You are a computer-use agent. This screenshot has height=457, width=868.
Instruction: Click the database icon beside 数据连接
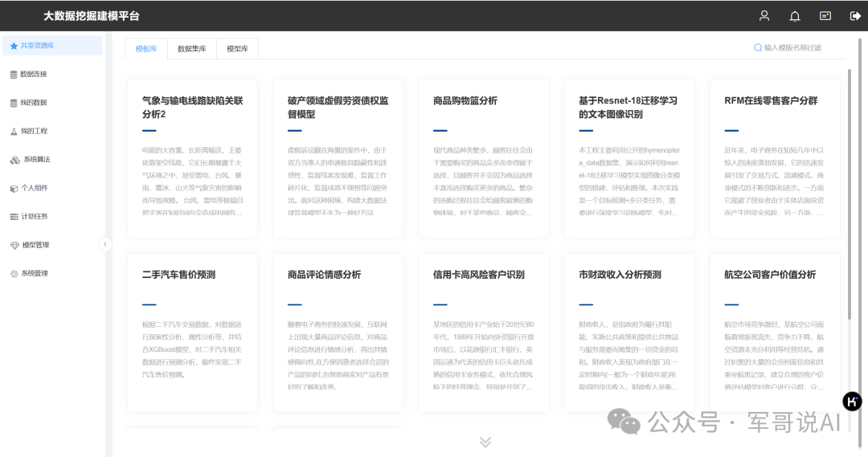click(14, 74)
